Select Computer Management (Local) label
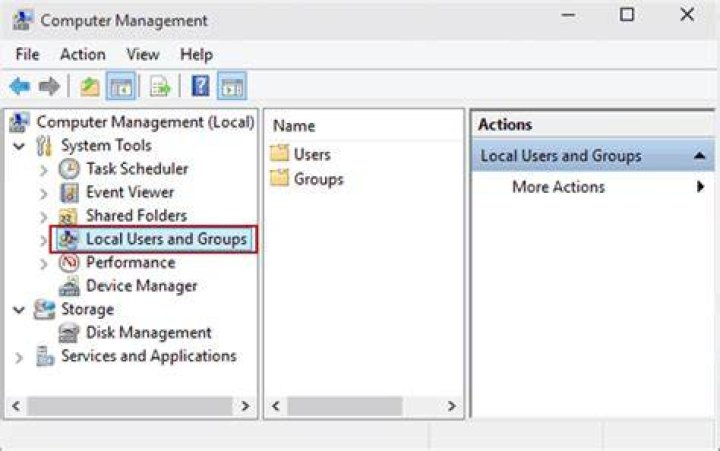The height and width of the screenshot is (451, 720). click(x=145, y=122)
